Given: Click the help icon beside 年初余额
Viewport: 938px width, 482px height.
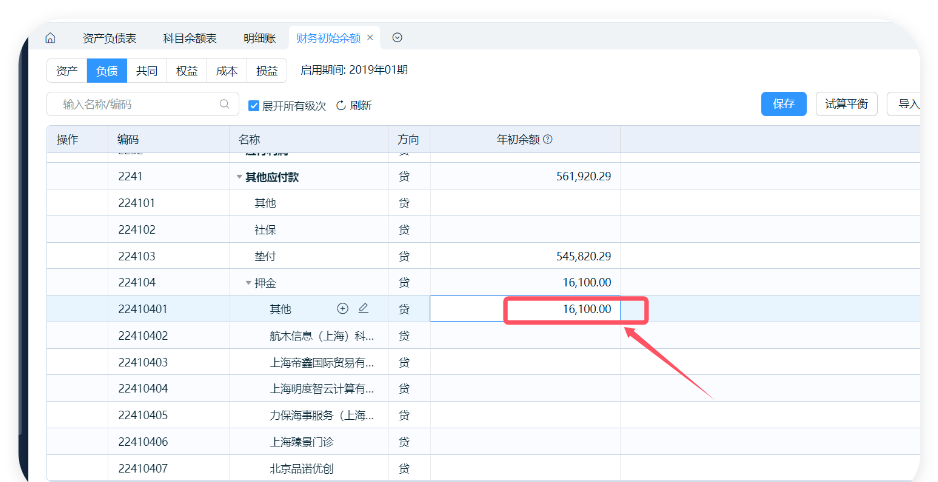Looking at the screenshot, I should (x=548, y=140).
